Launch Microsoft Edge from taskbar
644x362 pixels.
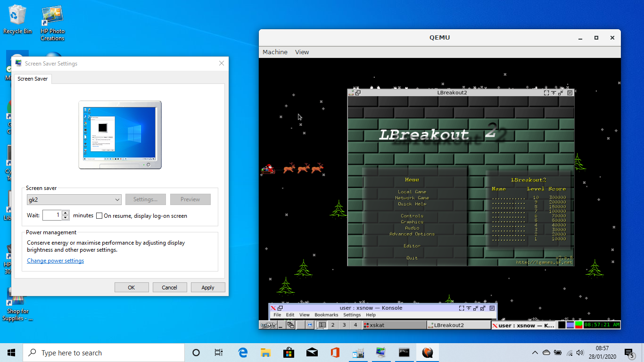click(x=243, y=353)
